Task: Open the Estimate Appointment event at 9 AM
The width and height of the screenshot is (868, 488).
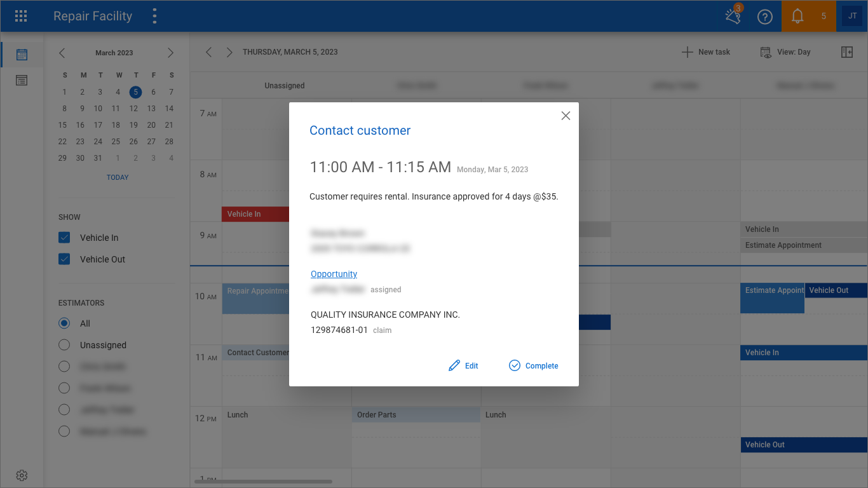Action: 804,245
